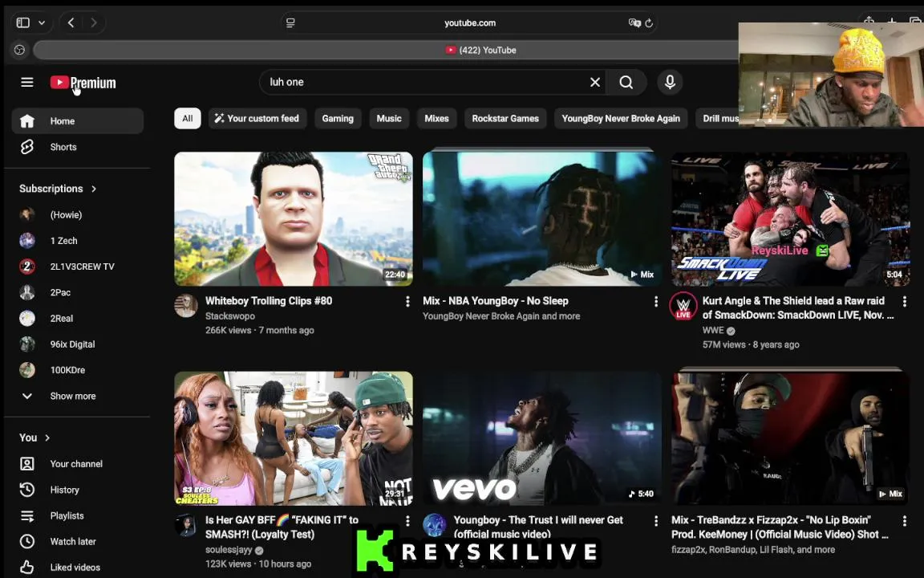This screenshot has width=924, height=578.
Task: Select the All filter chip
Action: click(x=188, y=119)
